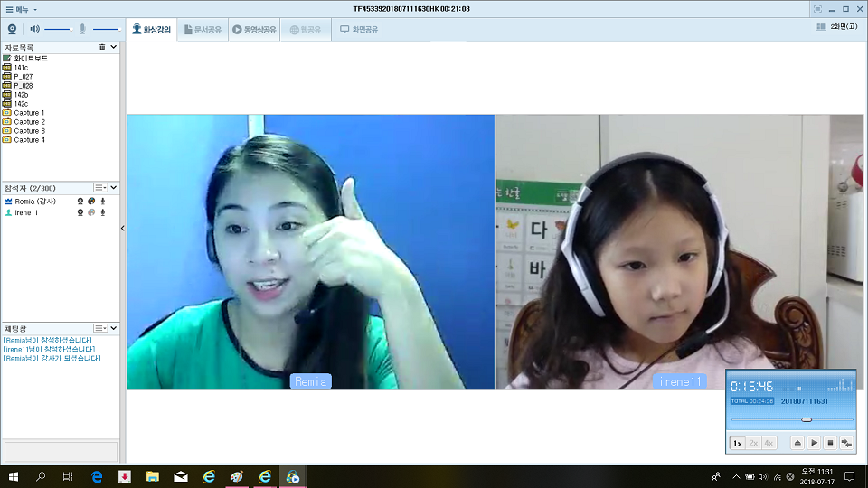
Task: Click the playback seek slider handle
Action: click(x=806, y=419)
